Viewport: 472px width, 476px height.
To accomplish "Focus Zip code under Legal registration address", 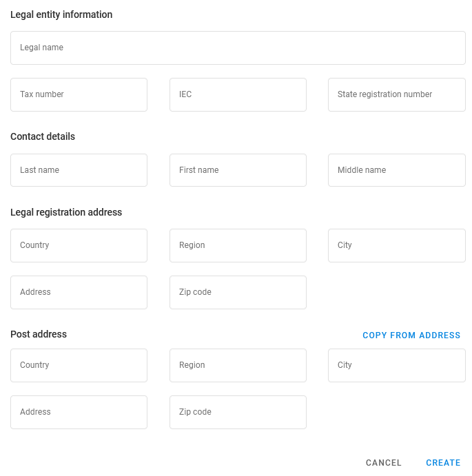I will tap(238, 293).
